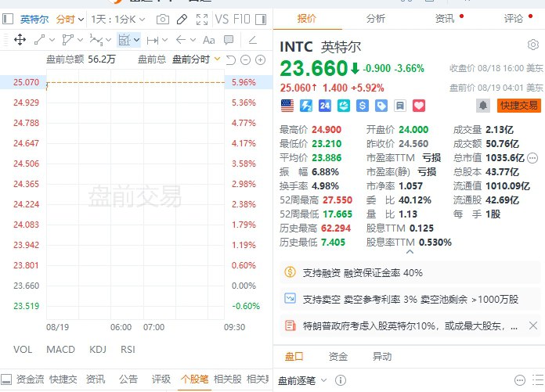Image resolution: width=545 pixels, height=392 pixels.
Task: Expand the polygon tool options arrow
Action: [81, 40]
